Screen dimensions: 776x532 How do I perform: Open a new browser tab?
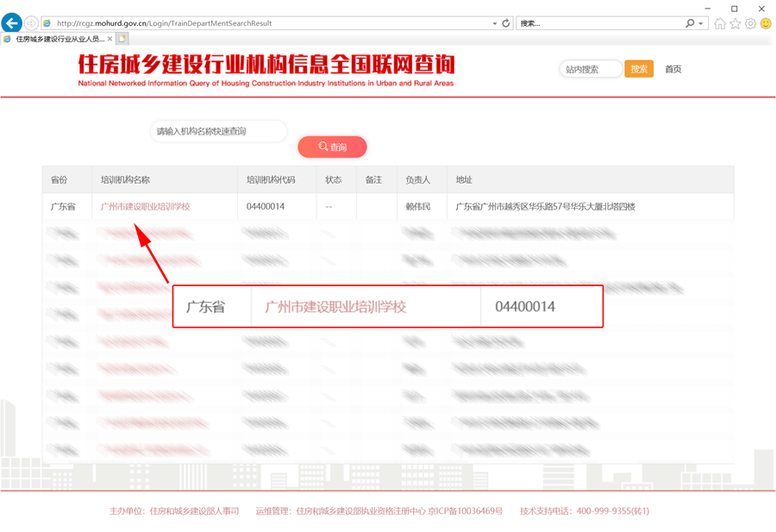point(122,39)
